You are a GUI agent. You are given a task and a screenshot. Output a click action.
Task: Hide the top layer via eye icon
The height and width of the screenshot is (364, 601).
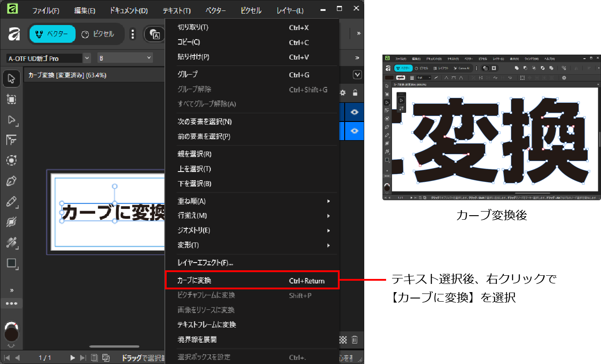point(354,112)
